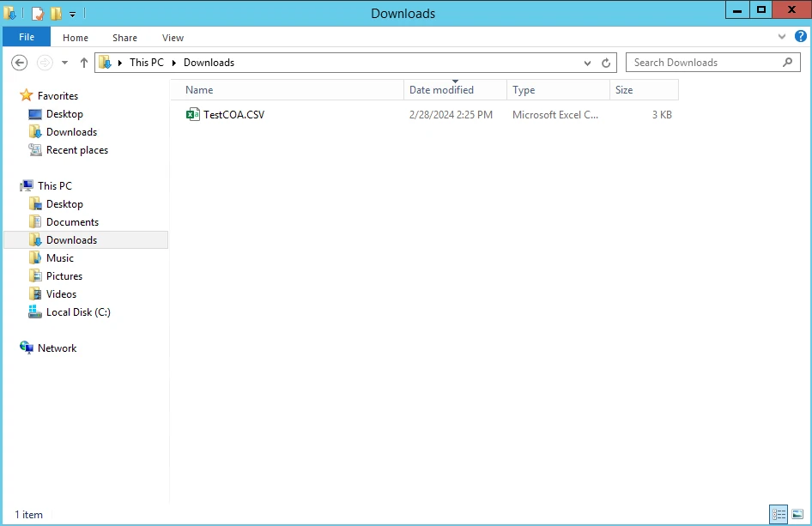Click the Properties quick access icon
The height and width of the screenshot is (526, 812).
[38, 14]
